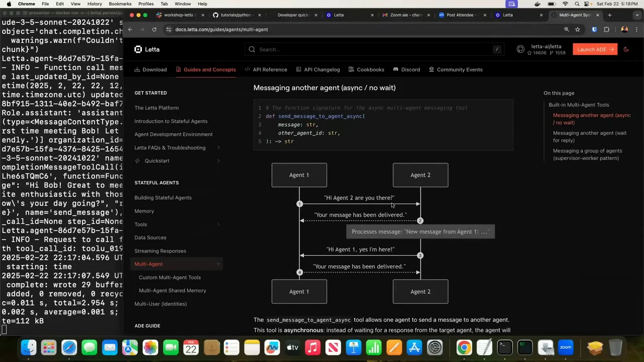Collapse the Multi-Agent sidebar section chevron
Screen dimensions: 644x362
218,264
